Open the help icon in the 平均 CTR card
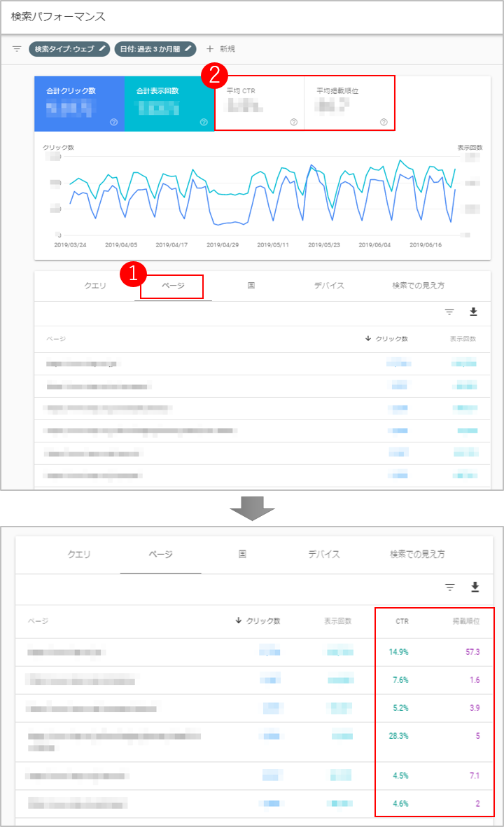The width and height of the screenshot is (504, 827). click(x=294, y=123)
